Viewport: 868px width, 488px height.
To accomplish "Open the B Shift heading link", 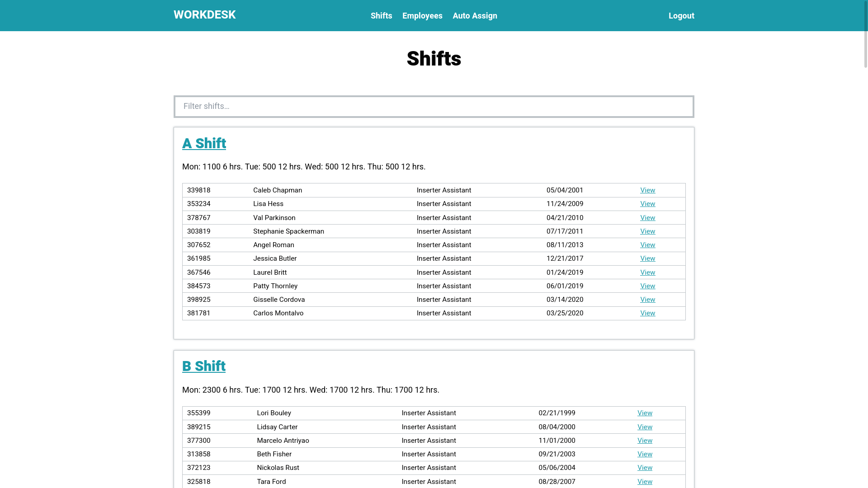I will tap(203, 366).
